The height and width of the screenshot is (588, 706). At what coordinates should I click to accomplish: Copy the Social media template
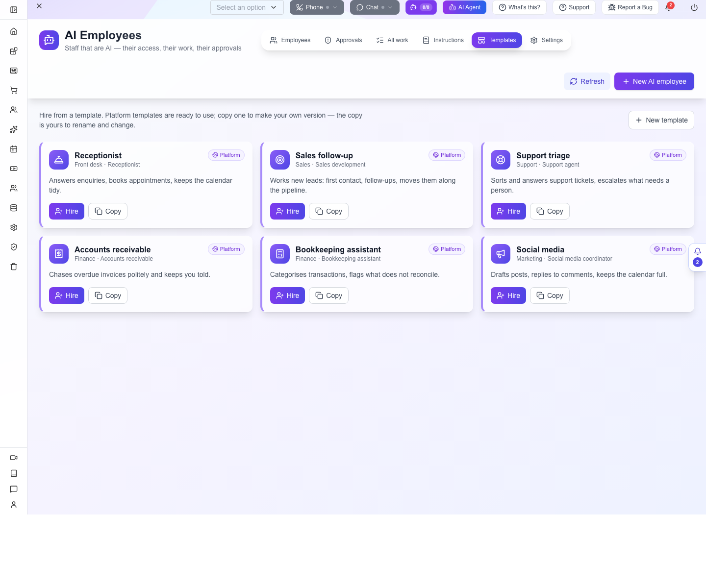(x=550, y=295)
